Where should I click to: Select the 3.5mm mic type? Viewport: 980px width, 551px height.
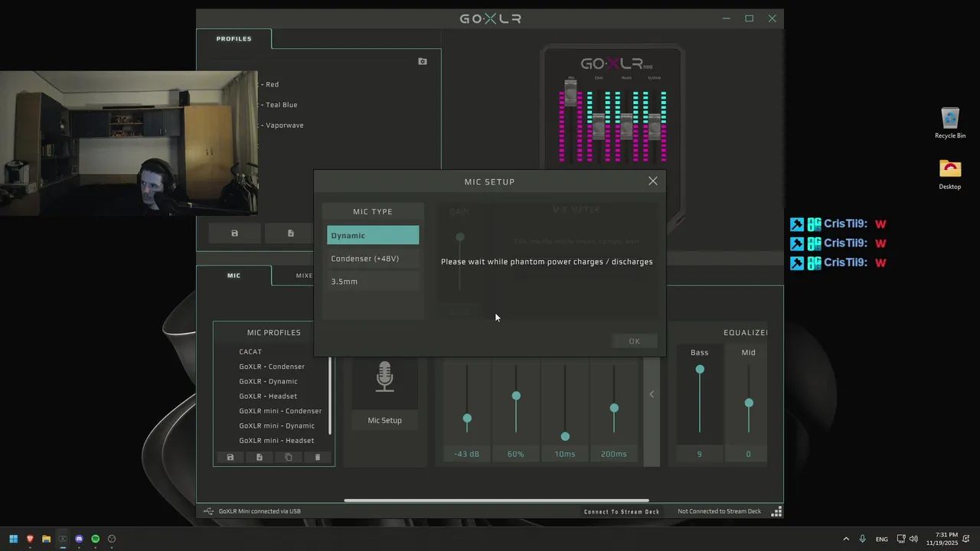[x=373, y=282]
